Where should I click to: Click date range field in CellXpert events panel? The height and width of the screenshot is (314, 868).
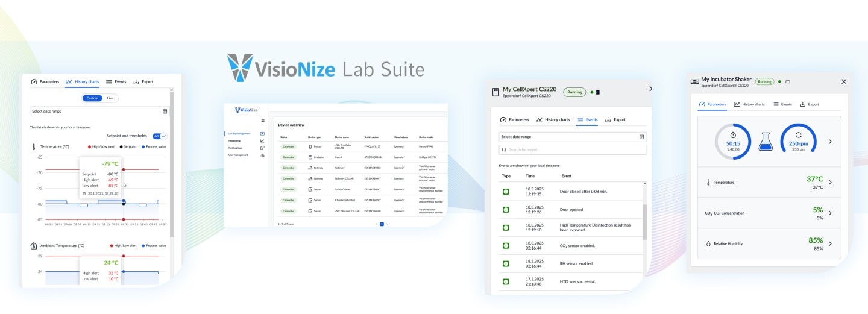(573, 137)
